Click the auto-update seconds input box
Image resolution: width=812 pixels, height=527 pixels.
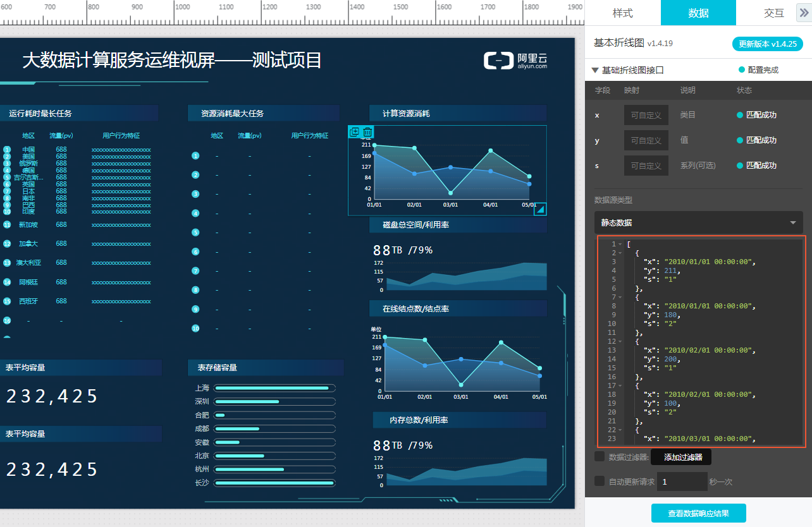682,482
